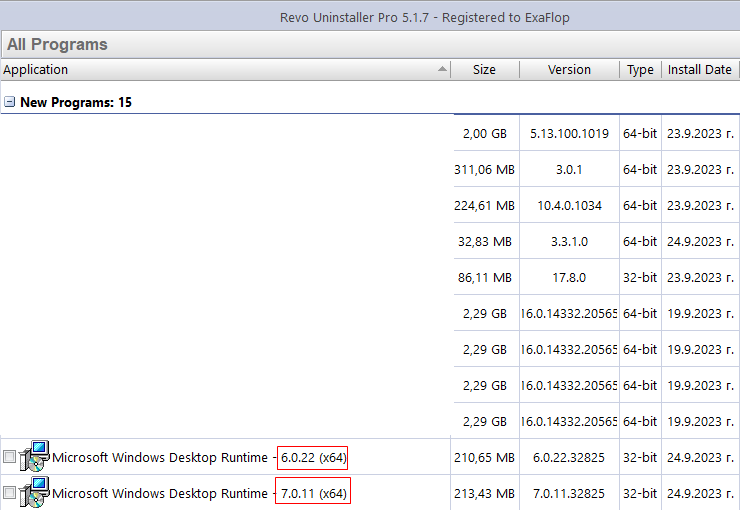Screen dimensions: 740x510
Task: Click size cell 32,83 MB
Action: point(485,242)
